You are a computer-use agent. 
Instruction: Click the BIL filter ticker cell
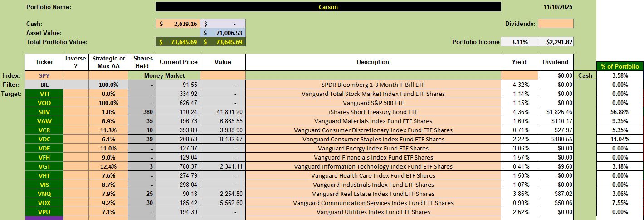[x=44, y=85]
